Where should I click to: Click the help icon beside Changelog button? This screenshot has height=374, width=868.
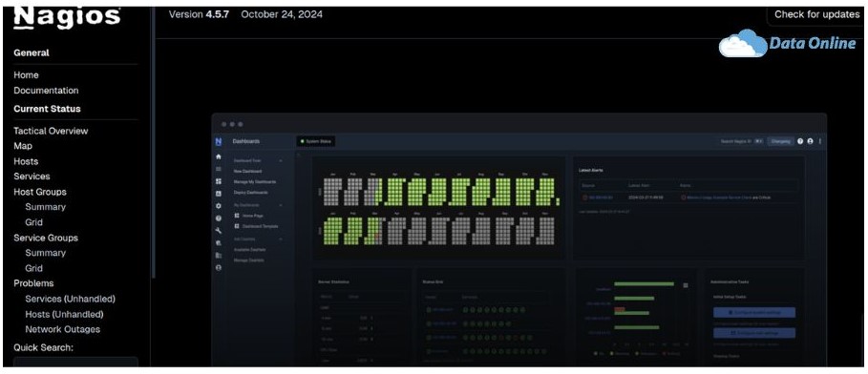800,141
